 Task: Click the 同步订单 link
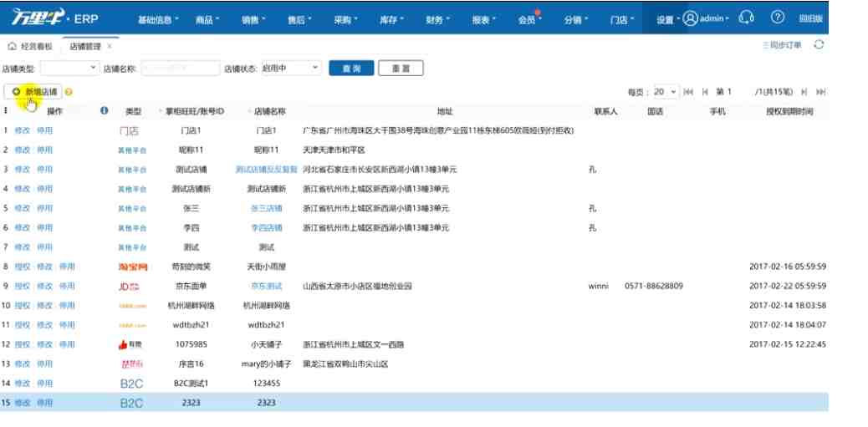point(782,45)
